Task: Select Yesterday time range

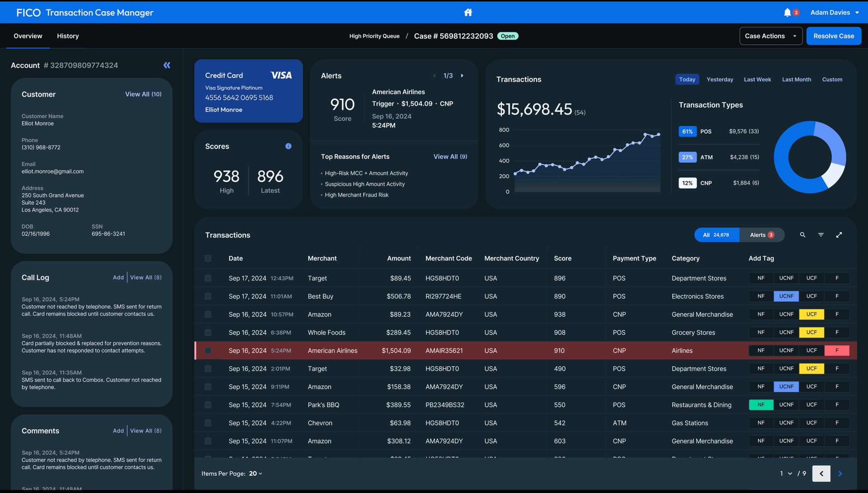Action: pos(720,79)
